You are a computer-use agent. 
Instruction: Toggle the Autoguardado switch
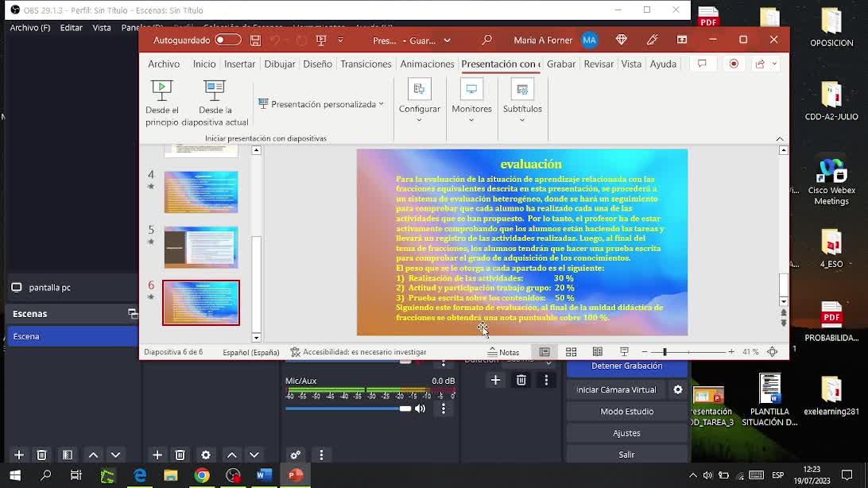pos(227,41)
